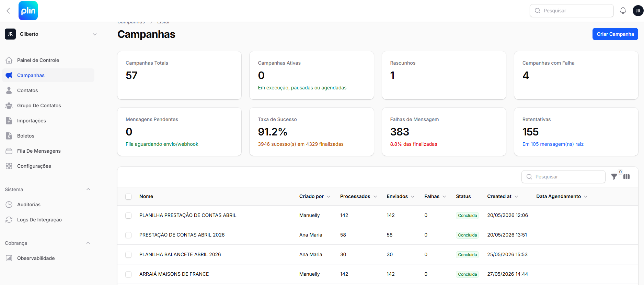
Task: Sort by Data Agendamento column
Action: [562, 196]
